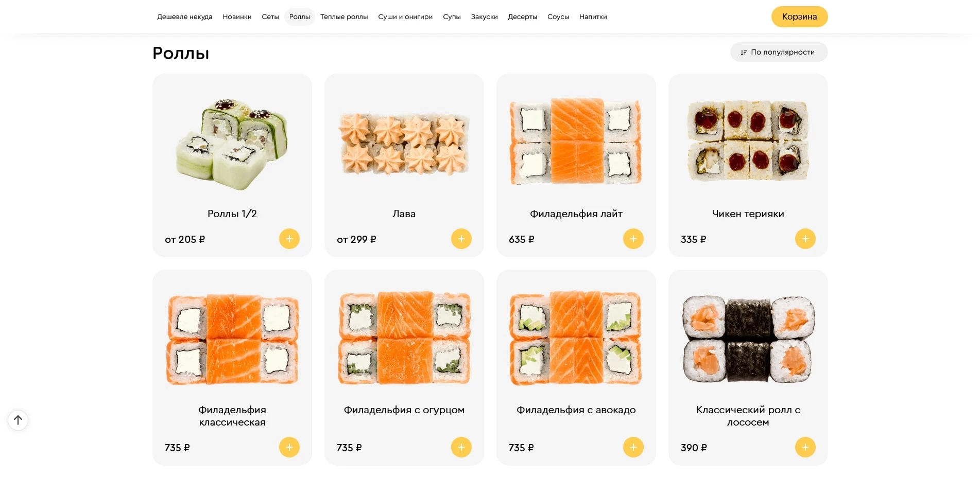The width and height of the screenshot is (980, 477).
Task: Add Филадельфия с огурцом via plus icon
Action: tap(461, 447)
